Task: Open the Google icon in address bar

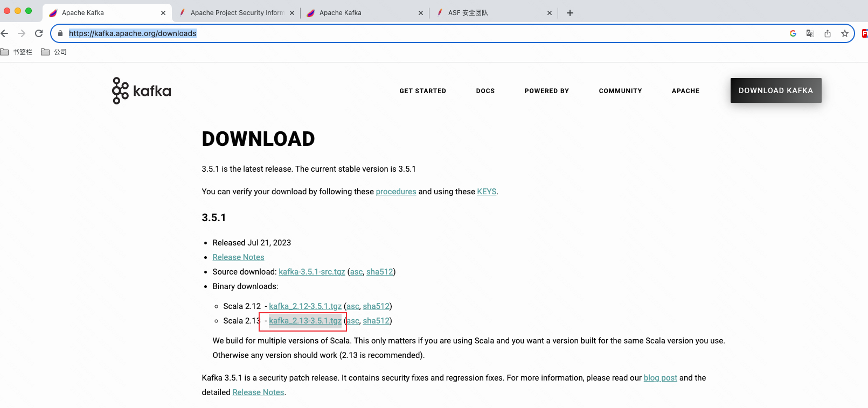Action: point(793,33)
